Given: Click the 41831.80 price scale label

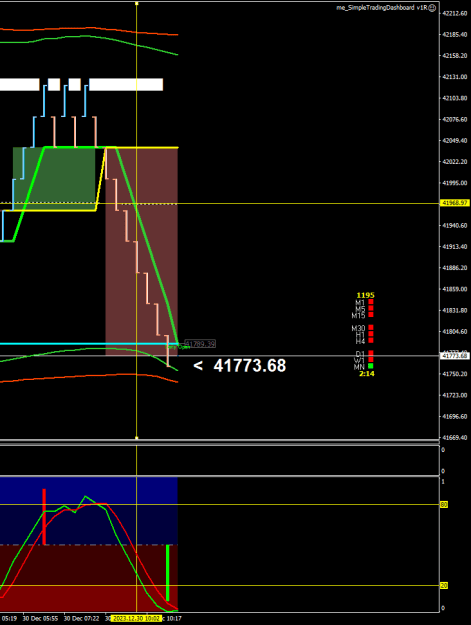Looking at the screenshot, I should coord(455,311).
